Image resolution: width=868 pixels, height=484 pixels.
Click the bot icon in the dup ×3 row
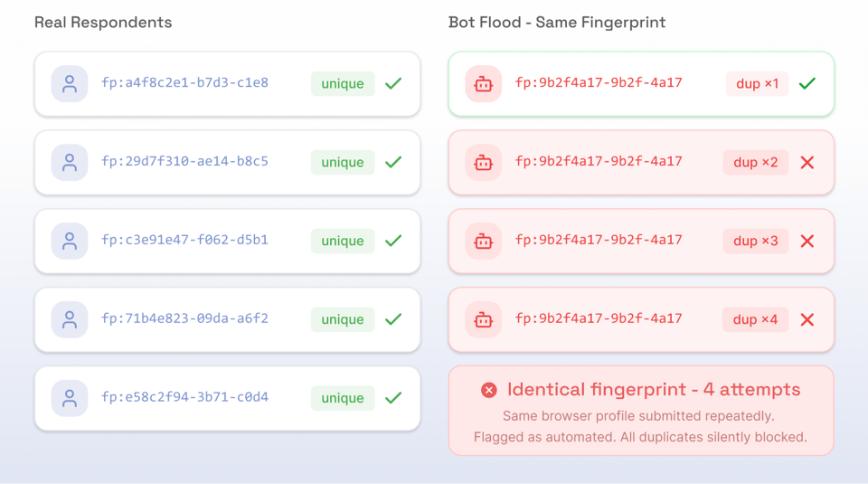483,241
